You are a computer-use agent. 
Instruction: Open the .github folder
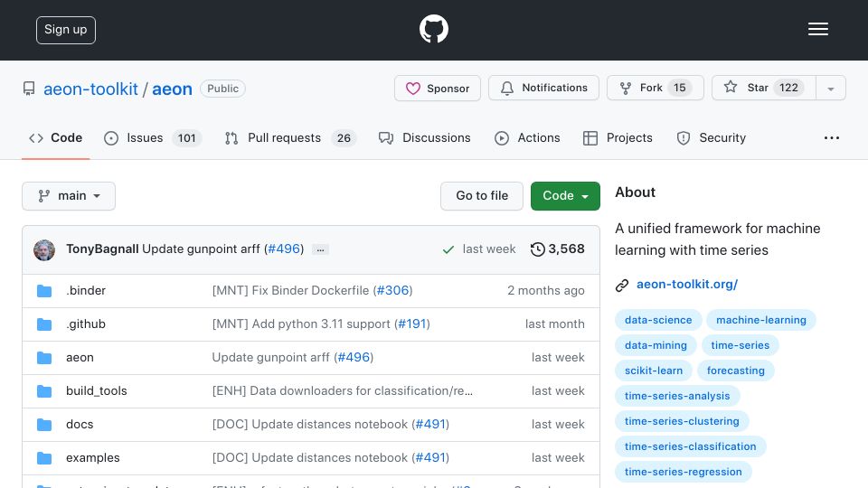point(86,324)
